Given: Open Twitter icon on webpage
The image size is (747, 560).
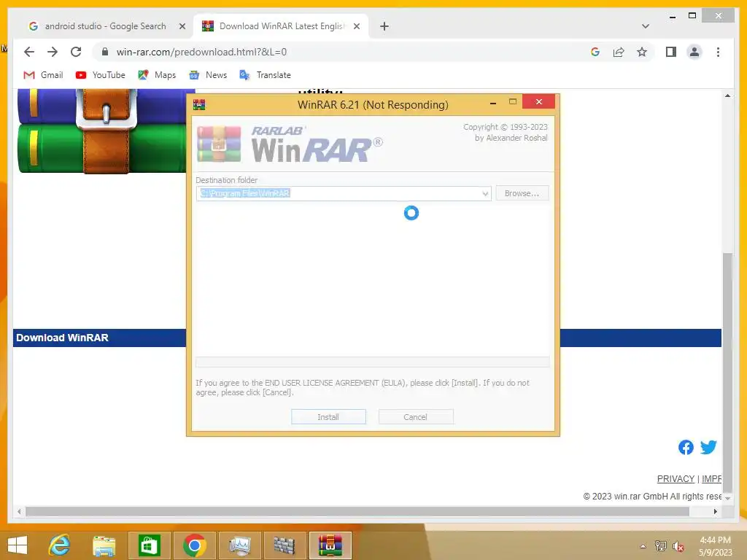Looking at the screenshot, I should click(x=708, y=447).
